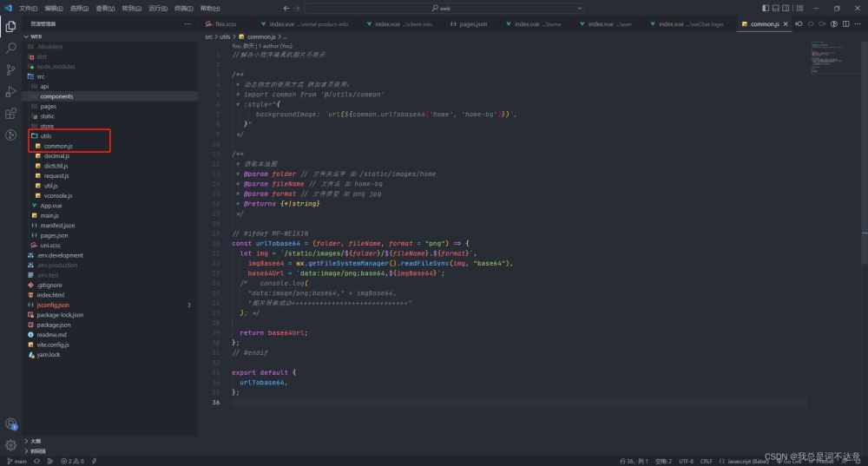Image resolution: width=868 pixels, height=466 pixels.
Task: Collapse the utils folder in explorer
Action: click(x=45, y=136)
